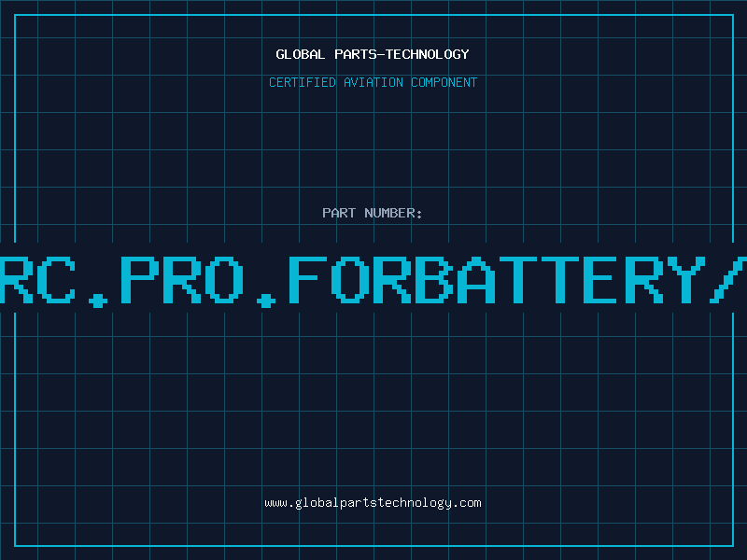Click the GLOBAL PARTS-TECHNOLOGY heading
747x560 pixels.
click(373, 54)
